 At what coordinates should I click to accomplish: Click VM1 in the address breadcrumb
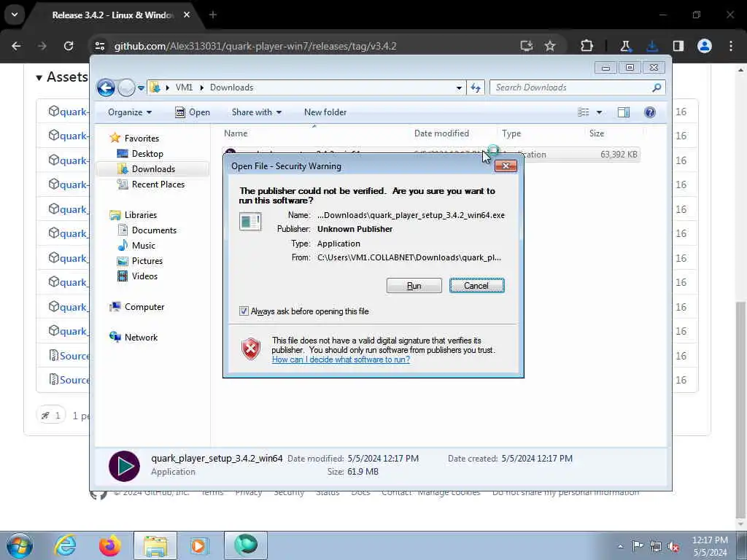pos(184,87)
